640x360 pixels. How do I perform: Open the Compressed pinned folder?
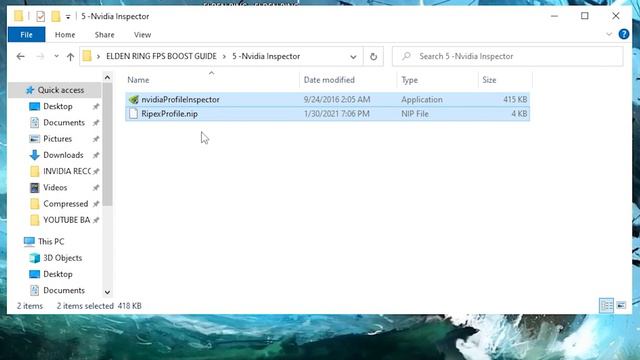pos(65,204)
